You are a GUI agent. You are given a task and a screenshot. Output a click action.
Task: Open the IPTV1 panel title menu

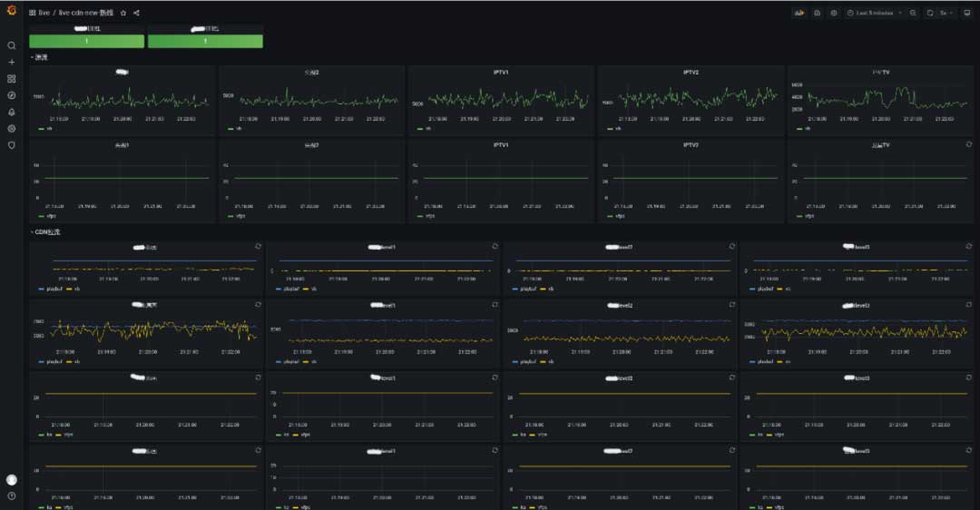point(500,72)
